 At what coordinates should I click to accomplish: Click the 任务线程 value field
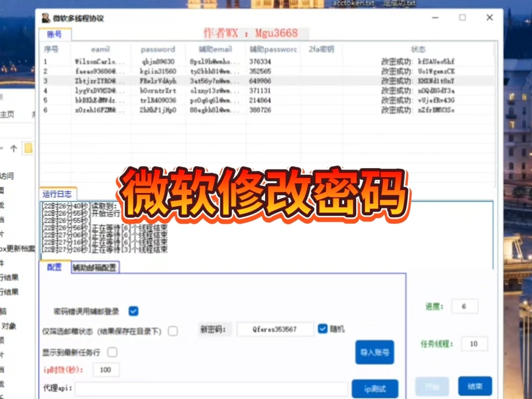474,344
